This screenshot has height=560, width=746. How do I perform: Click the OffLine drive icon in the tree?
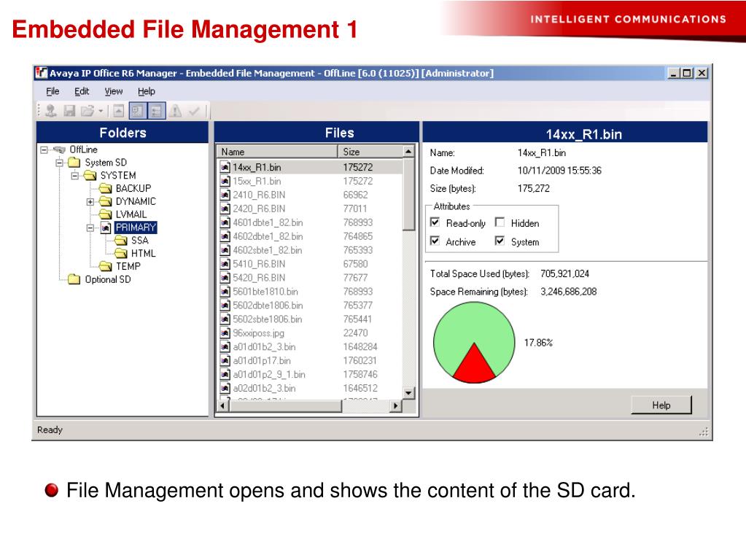tap(60, 150)
